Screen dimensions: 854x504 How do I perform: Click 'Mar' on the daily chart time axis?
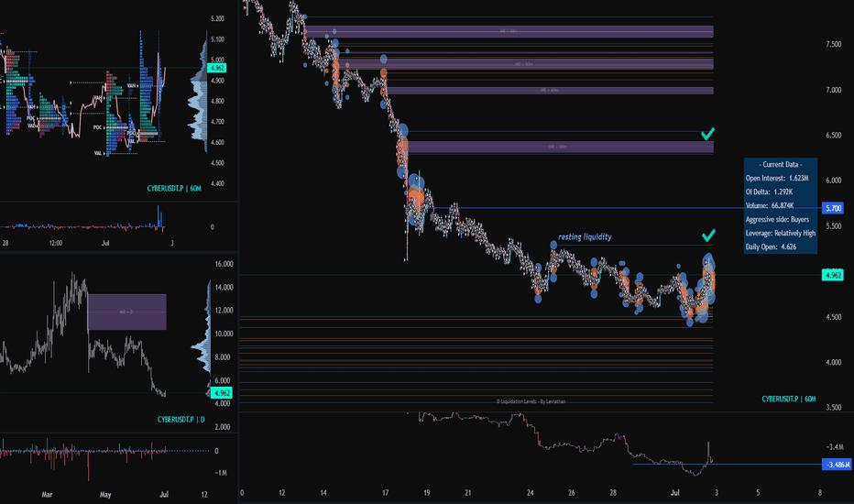47,495
